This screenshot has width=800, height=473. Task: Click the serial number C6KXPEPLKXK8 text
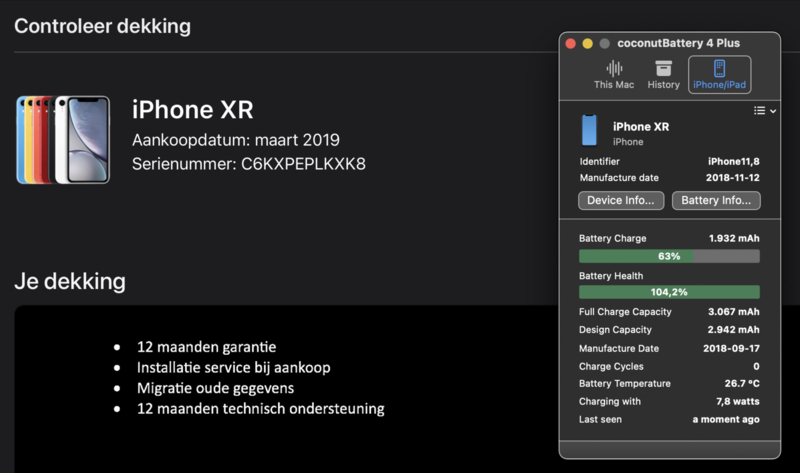click(x=303, y=164)
